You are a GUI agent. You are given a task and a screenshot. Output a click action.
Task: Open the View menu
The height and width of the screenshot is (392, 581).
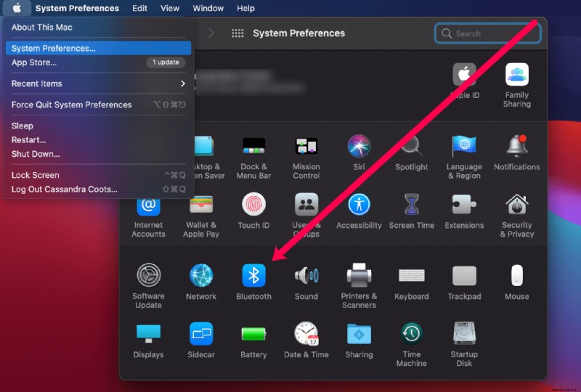170,8
